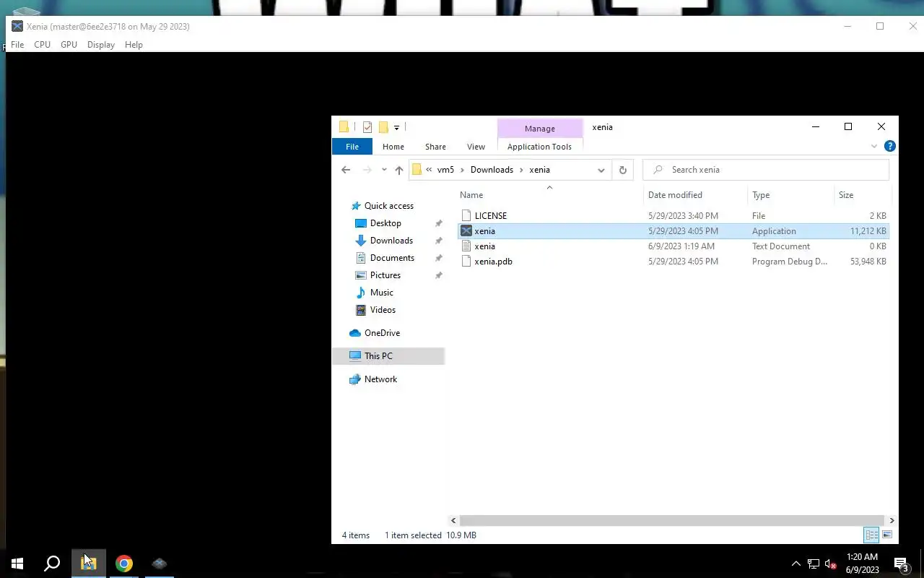Click the pin icon beside Documents
The height and width of the screenshot is (578, 924).
[x=438, y=258]
